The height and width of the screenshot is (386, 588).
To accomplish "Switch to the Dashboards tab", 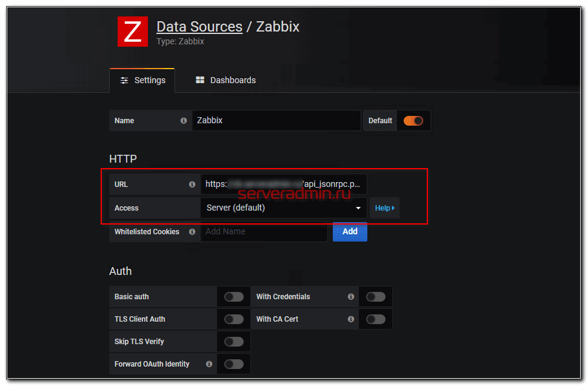I will click(x=226, y=80).
